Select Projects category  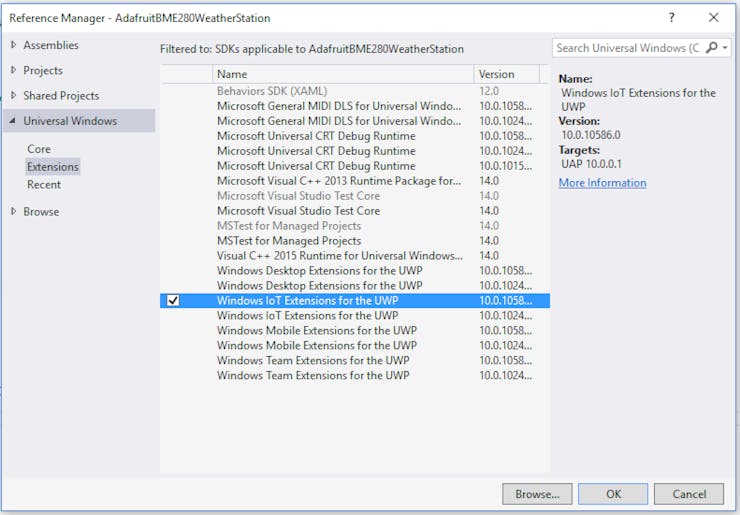43,70
